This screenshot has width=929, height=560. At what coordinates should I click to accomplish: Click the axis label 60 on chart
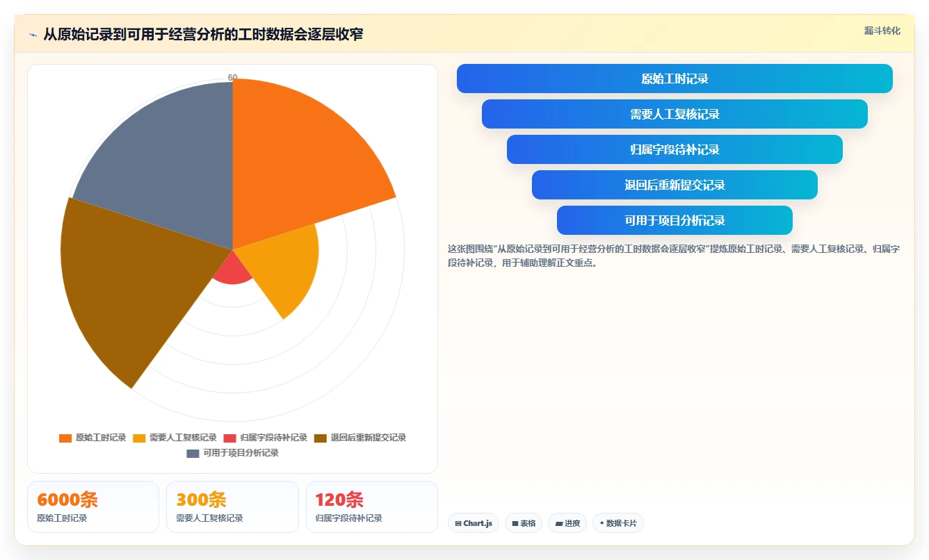tap(232, 78)
